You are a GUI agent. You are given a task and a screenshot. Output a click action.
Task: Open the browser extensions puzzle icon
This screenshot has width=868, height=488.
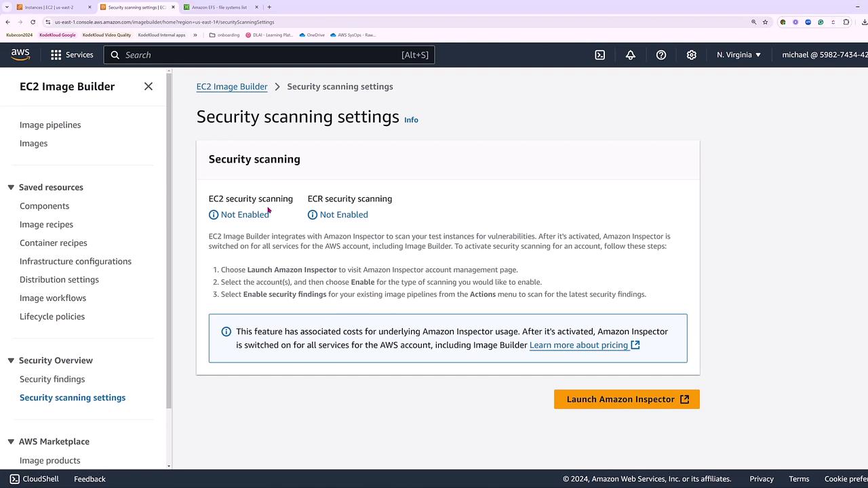pos(846,22)
